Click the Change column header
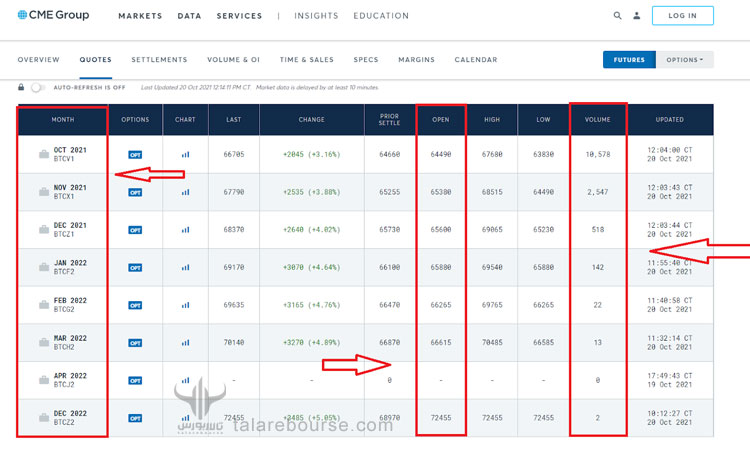This screenshot has height=450, width=750. pyautogui.click(x=311, y=120)
